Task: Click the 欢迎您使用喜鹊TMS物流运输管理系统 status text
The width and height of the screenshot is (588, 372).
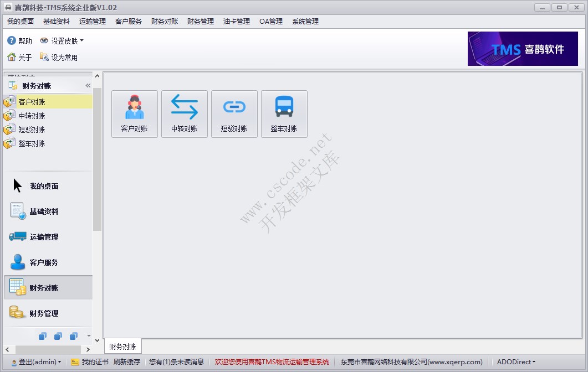Action: [272, 362]
